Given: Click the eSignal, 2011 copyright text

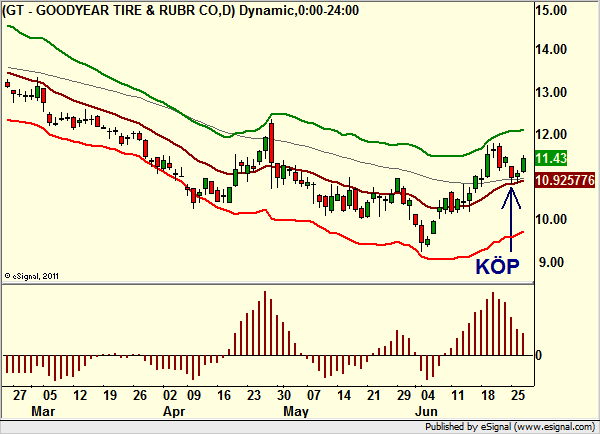Looking at the screenshot, I should point(31,276).
